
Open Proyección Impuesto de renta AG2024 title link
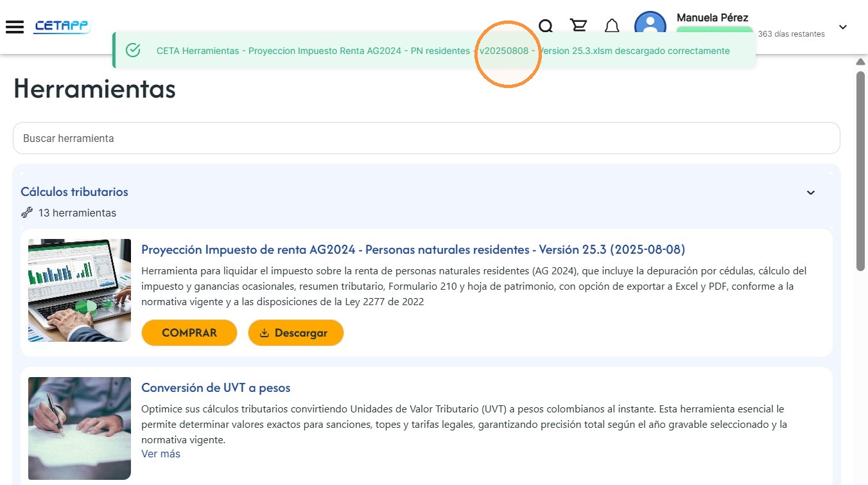click(x=413, y=249)
